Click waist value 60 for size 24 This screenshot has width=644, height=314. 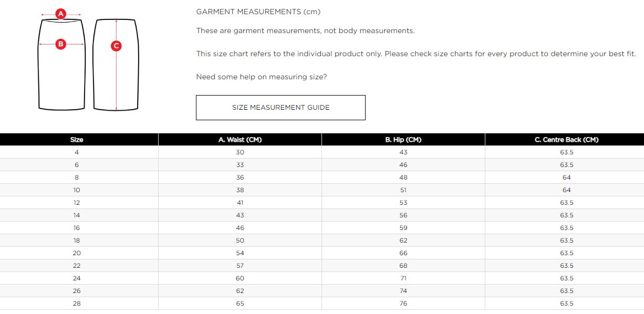pyautogui.click(x=240, y=278)
